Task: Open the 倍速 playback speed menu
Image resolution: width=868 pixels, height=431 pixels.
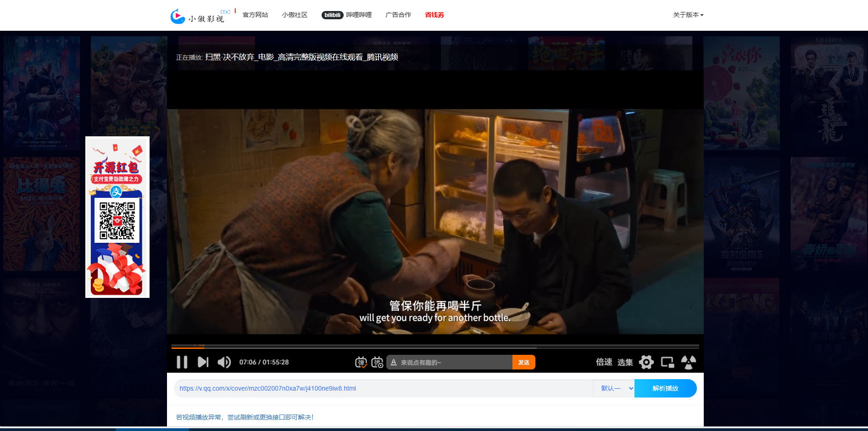Action: point(604,362)
